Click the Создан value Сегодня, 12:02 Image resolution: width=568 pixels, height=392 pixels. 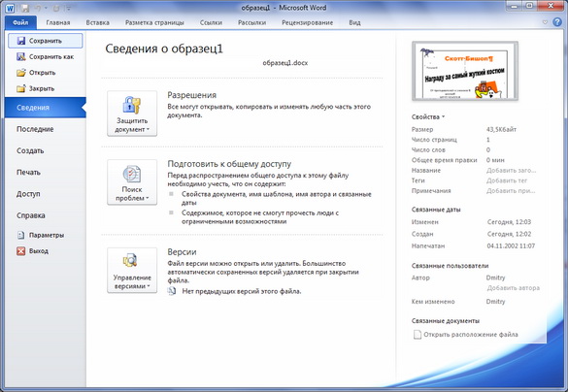click(509, 234)
